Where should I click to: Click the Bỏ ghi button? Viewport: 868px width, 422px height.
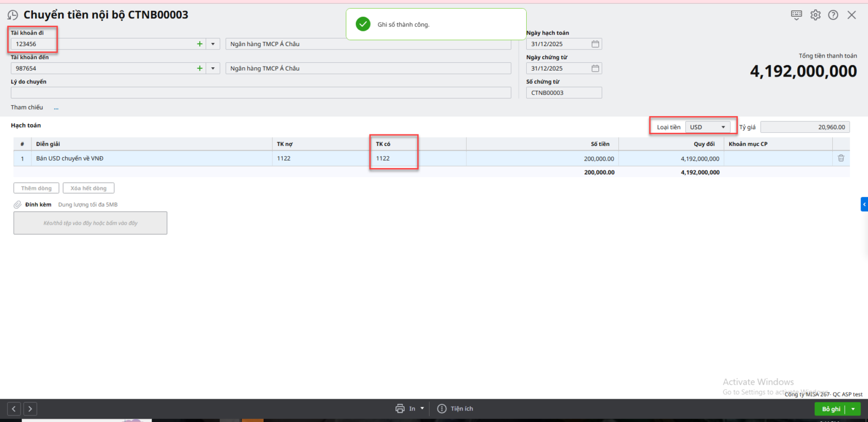[x=831, y=409]
